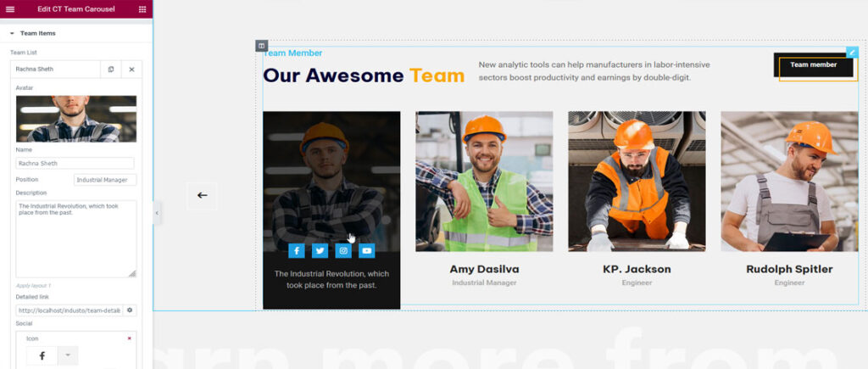Delete the social icon with red x
The width and height of the screenshot is (868, 369).
(x=129, y=338)
